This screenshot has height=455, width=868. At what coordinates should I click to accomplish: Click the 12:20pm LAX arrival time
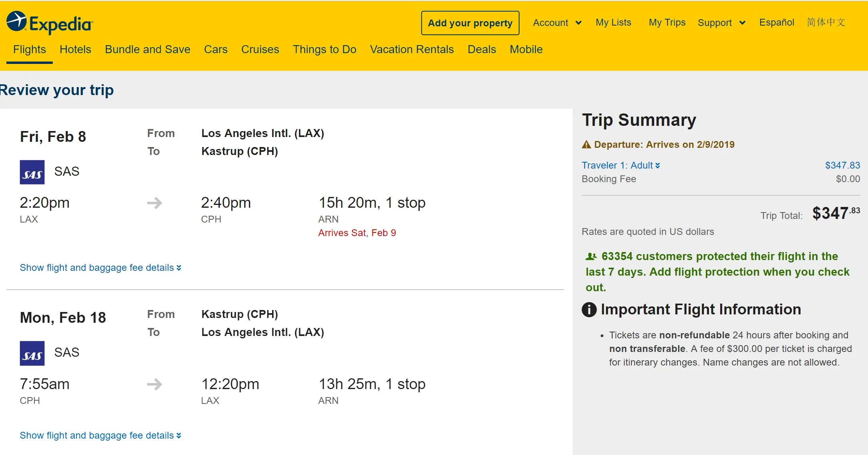click(230, 384)
